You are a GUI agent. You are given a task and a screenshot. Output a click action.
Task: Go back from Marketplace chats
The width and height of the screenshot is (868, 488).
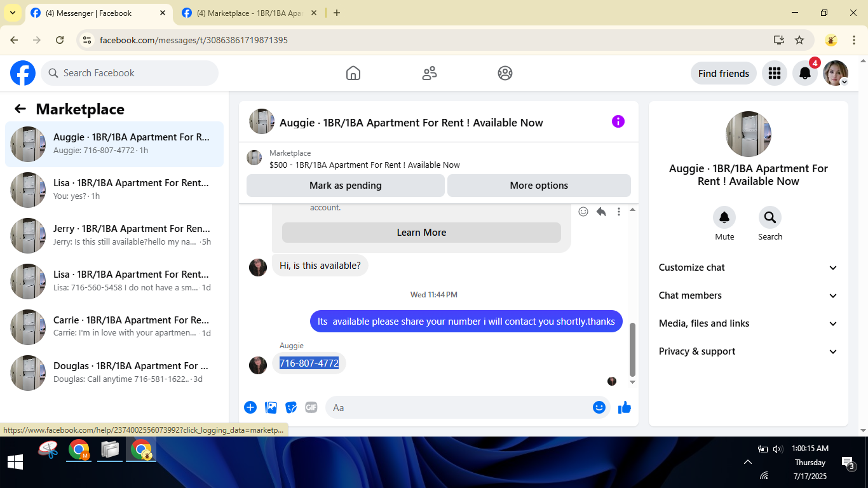20,109
